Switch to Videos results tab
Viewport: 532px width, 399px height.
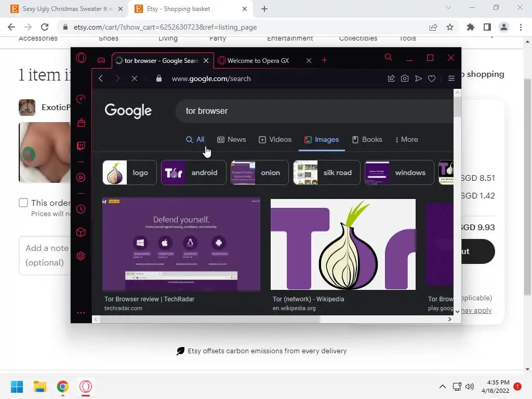[275, 139]
